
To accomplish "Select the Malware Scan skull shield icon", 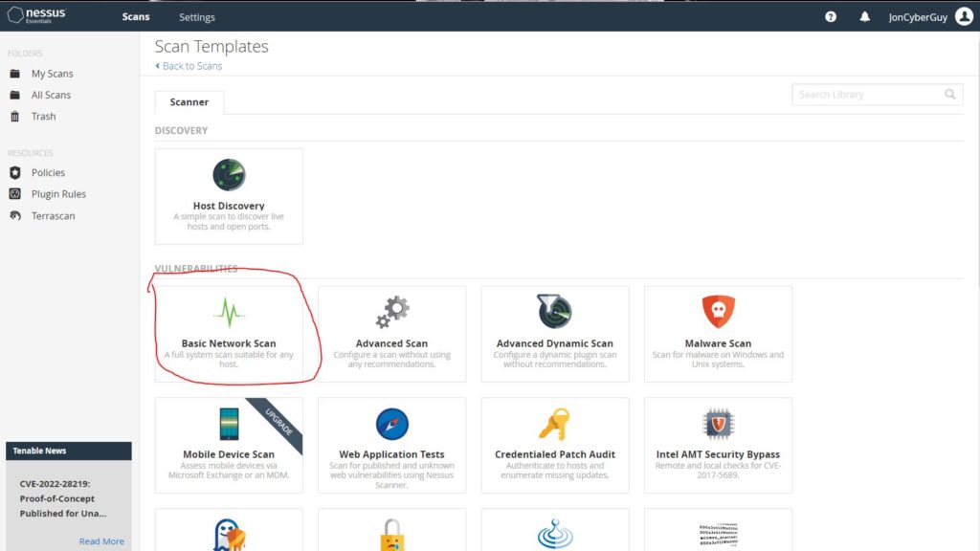I will click(718, 312).
